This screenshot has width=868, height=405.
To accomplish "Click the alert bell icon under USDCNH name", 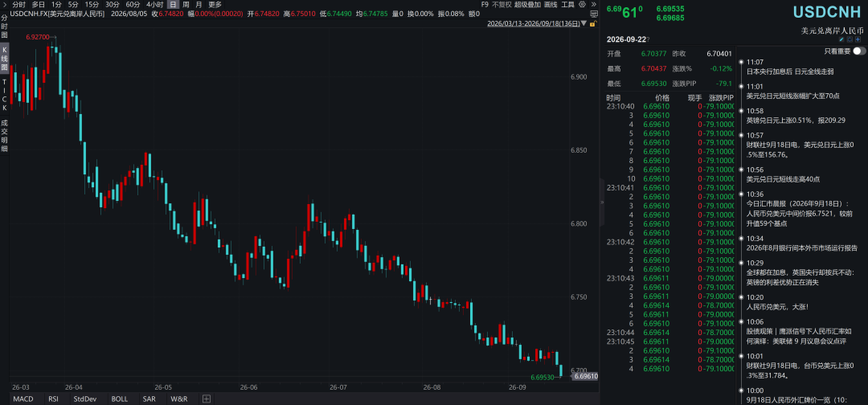I will tap(850, 39).
